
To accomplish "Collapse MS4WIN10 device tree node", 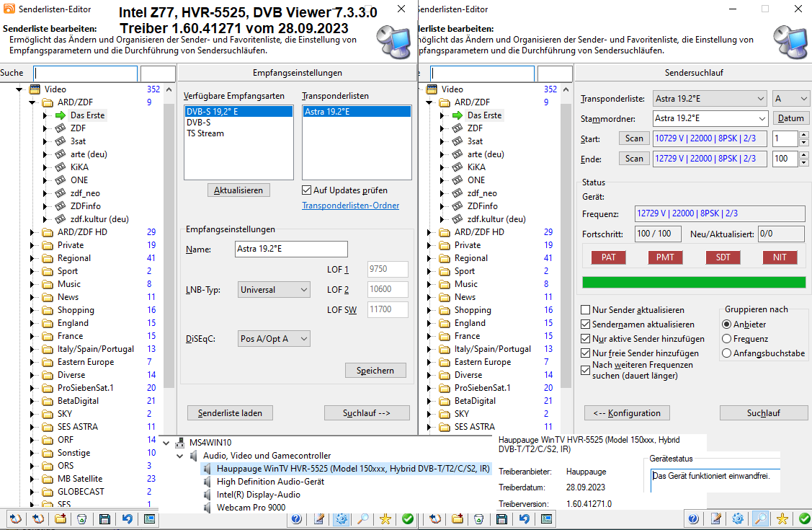I will 166,443.
